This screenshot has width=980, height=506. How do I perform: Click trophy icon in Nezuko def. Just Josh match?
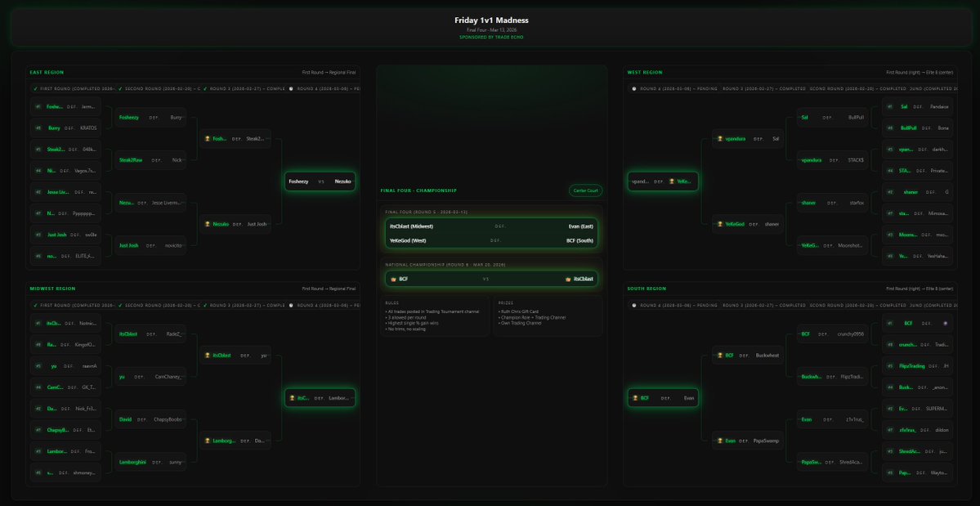pyautogui.click(x=208, y=224)
